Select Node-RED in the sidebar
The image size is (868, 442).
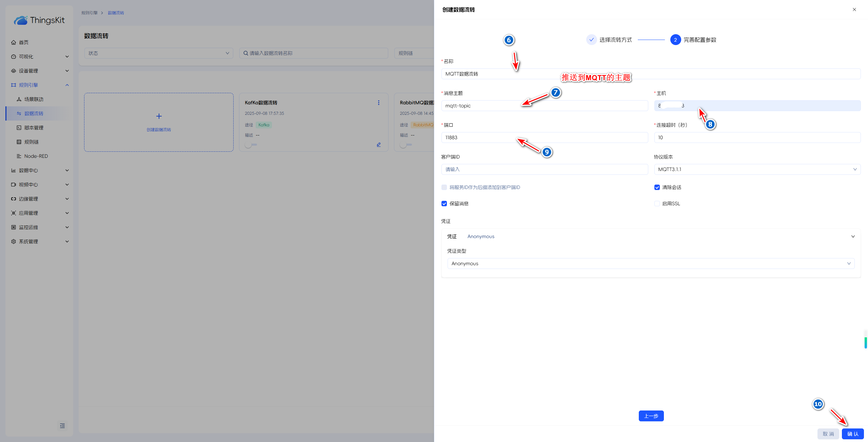[36, 156]
